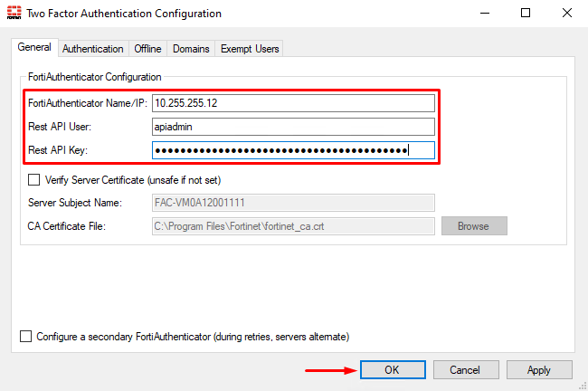Minimize the Two Factor Authentication window
The width and height of the screenshot is (588, 391).
485,14
